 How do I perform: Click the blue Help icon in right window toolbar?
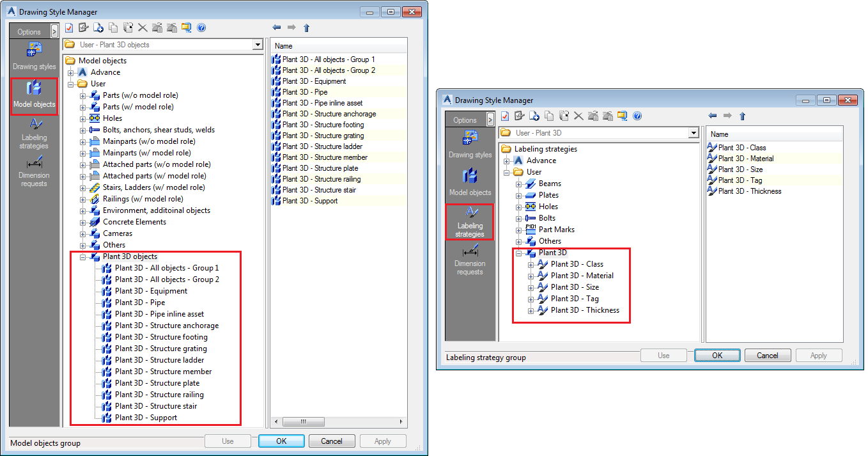point(637,116)
